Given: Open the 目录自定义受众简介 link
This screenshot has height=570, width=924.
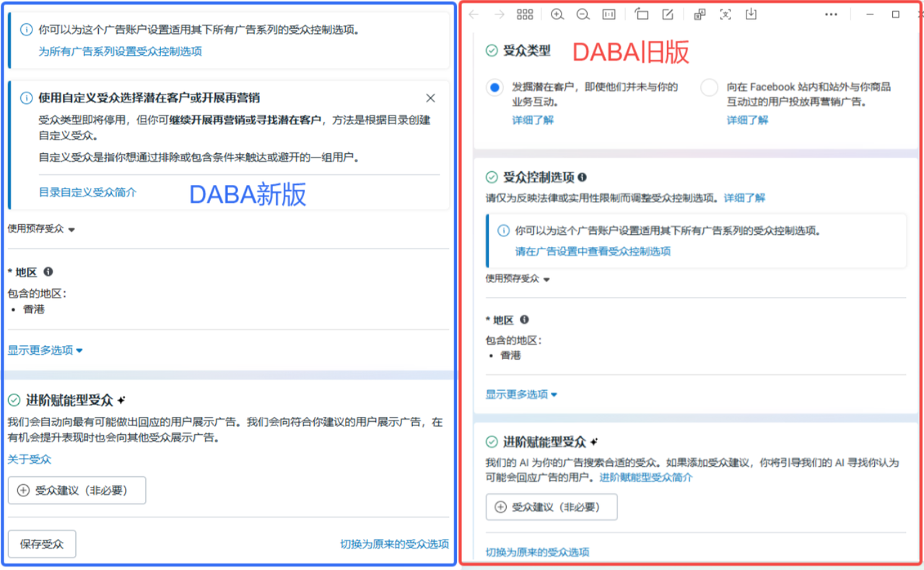Looking at the screenshot, I should 87,192.
